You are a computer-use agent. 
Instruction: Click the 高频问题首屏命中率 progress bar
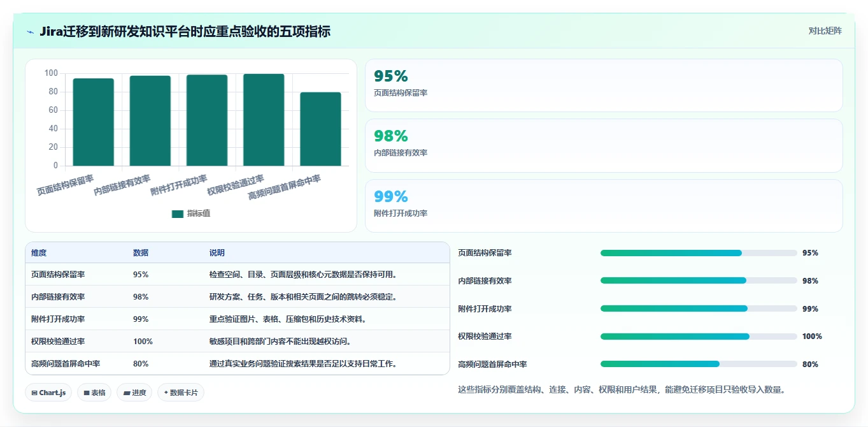(x=699, y=365)
